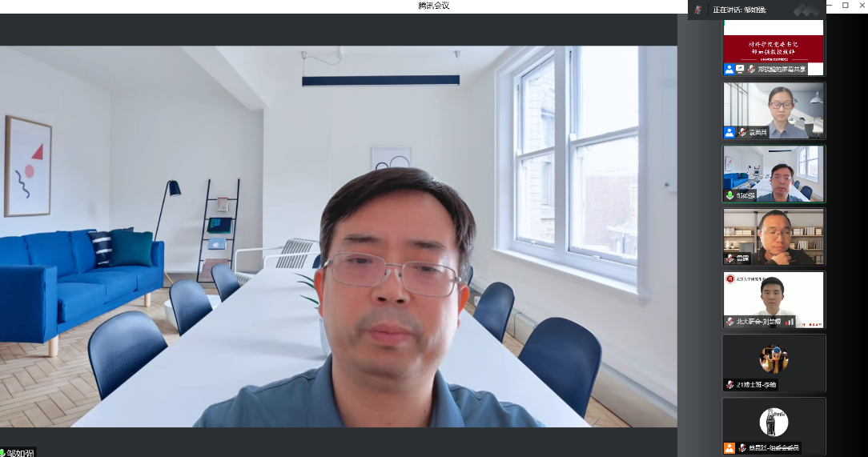This screenshot has width=868, height=457.
Task: Click the network signal bars on the '北大研会' tile
Action: click(790, 322)
